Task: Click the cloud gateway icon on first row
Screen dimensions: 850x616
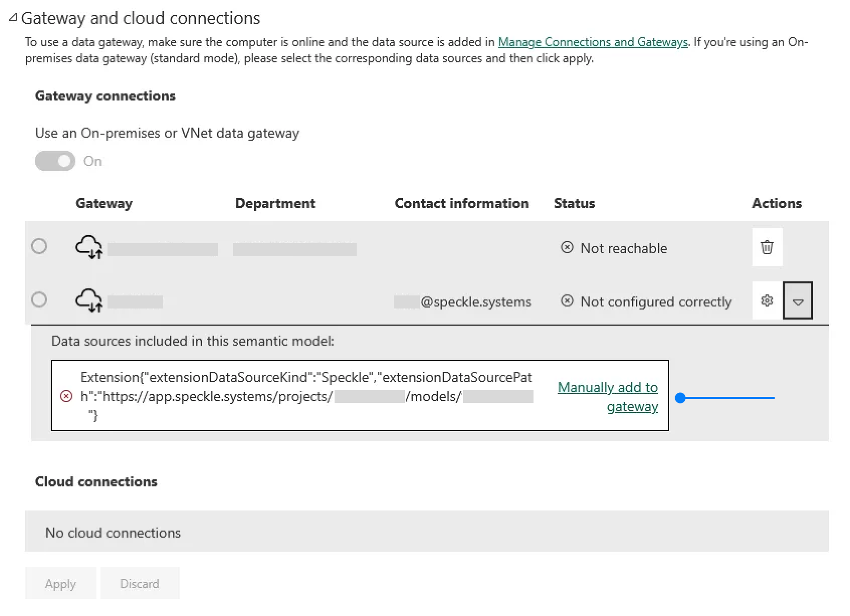Action: 89,248
